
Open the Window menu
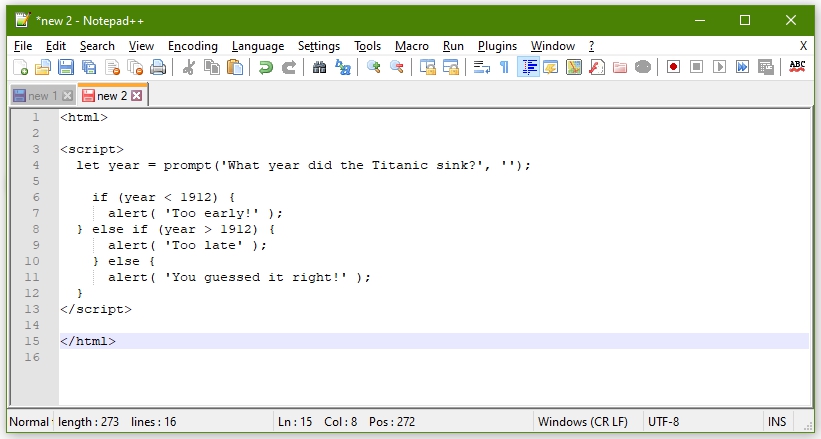click(552, 46)
